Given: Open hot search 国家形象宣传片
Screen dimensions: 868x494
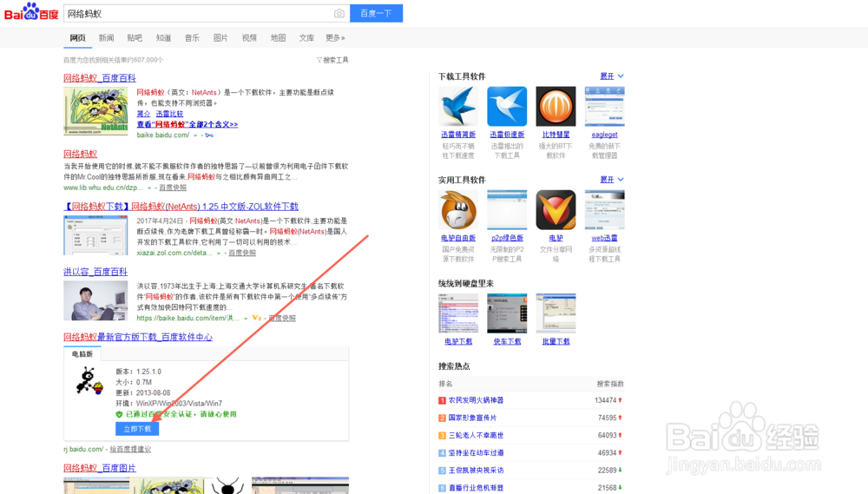Looking at the screenshot, I should 473,418.
